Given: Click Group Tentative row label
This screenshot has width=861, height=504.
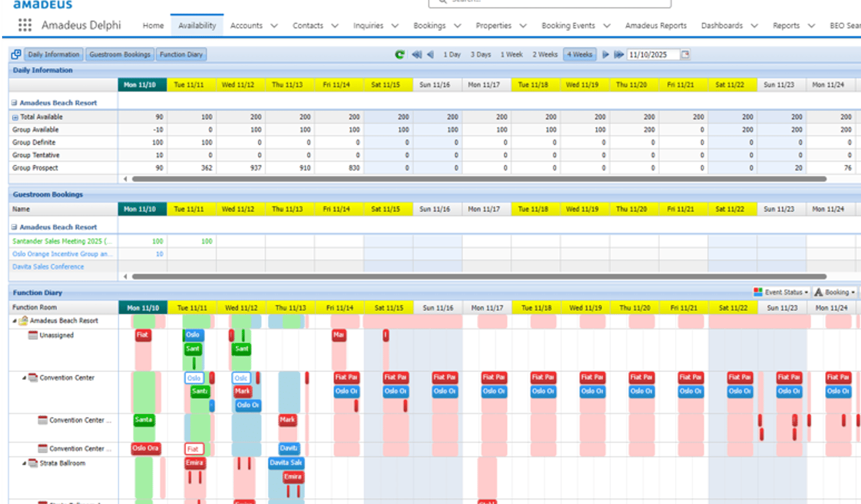Looking at the screenshot, I should [36, 155].
